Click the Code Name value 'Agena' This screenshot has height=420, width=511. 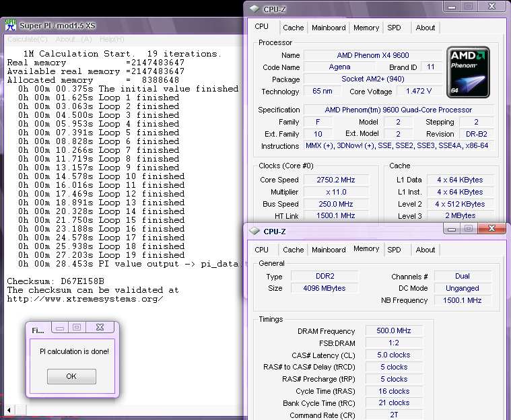pos(339,67)
